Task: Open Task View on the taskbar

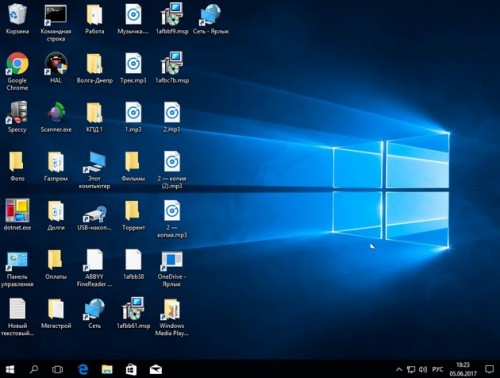Action: (x=57, y=369)
